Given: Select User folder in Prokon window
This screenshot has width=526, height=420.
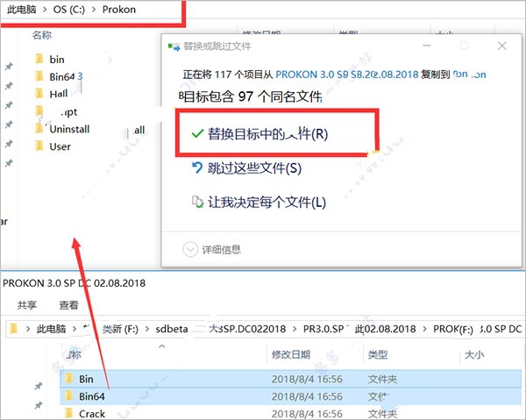Looking at the screenshot, I should click(x=60, y=146).
